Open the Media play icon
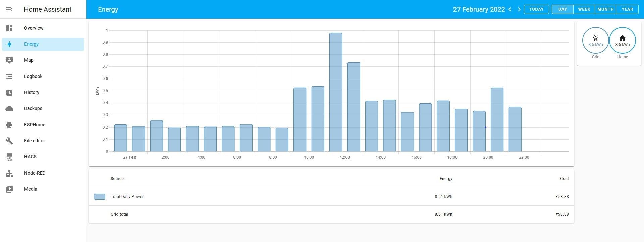The width and height of the screenshot is (644, 242). pos(9,189)
